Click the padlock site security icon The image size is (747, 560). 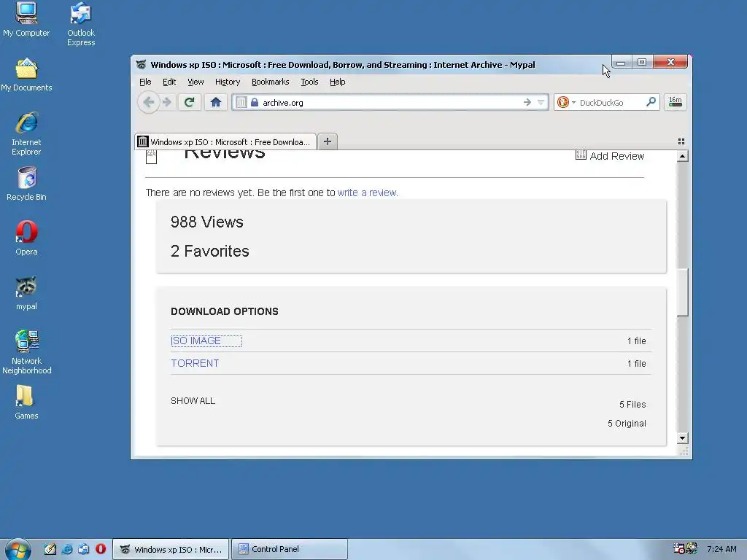pyautogui.click(x=255, y=102)
